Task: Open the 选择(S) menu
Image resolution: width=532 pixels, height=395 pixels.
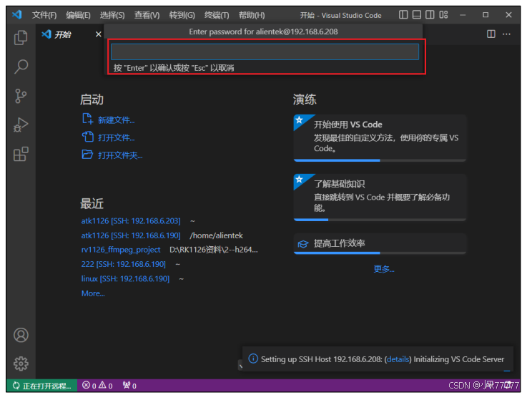Action: click(112, 15)
